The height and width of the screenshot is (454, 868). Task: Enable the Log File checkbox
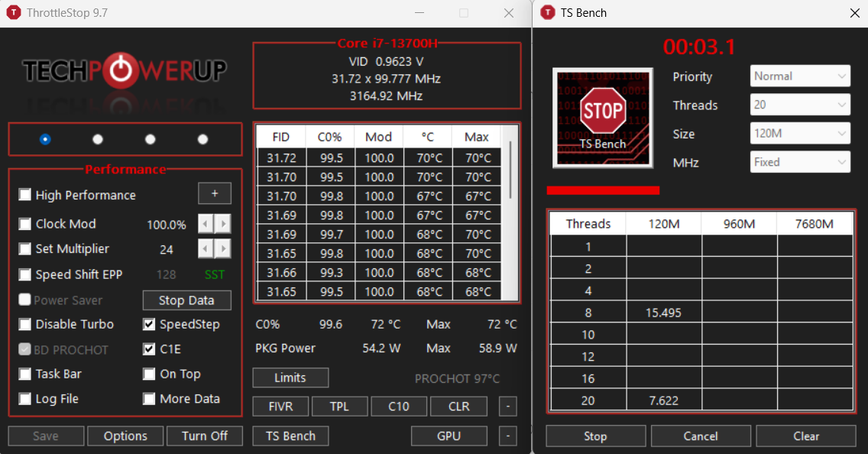coord(25,399)
